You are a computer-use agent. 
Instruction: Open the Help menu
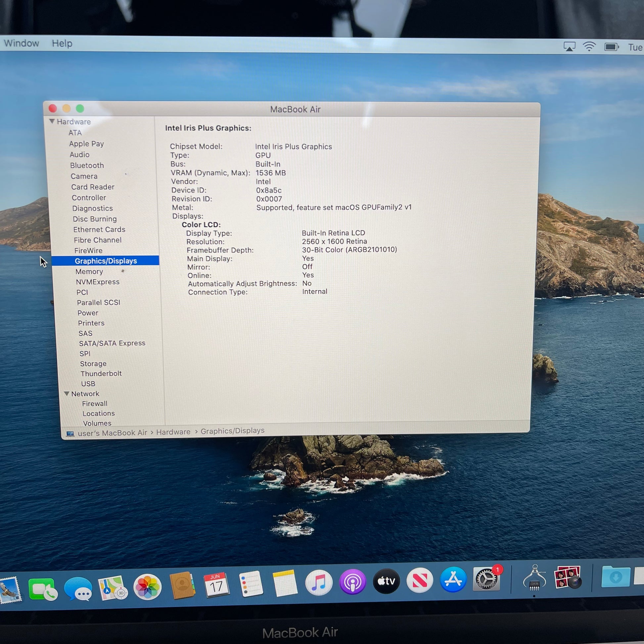click(x=62, y=43)
